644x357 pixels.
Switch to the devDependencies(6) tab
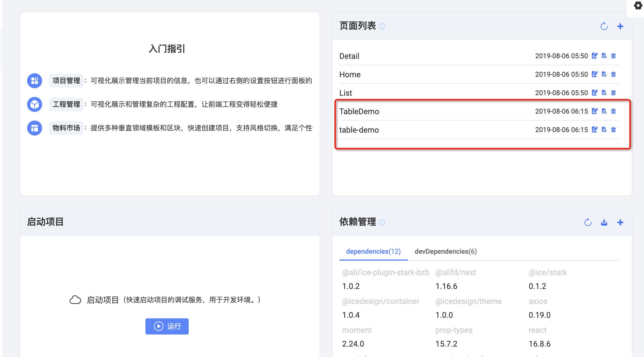445,251
